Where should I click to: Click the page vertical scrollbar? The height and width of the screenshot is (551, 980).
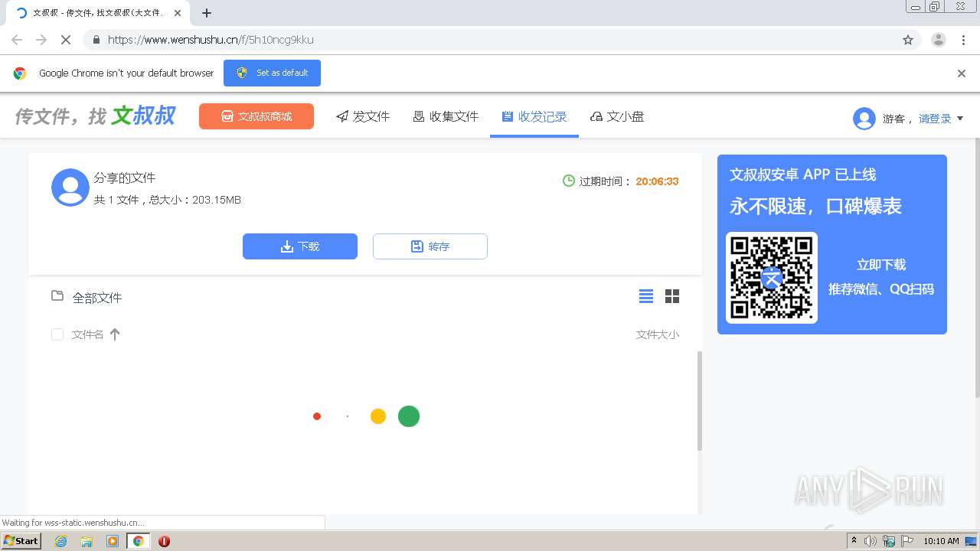pyautogui.click(x=976, y=268)
